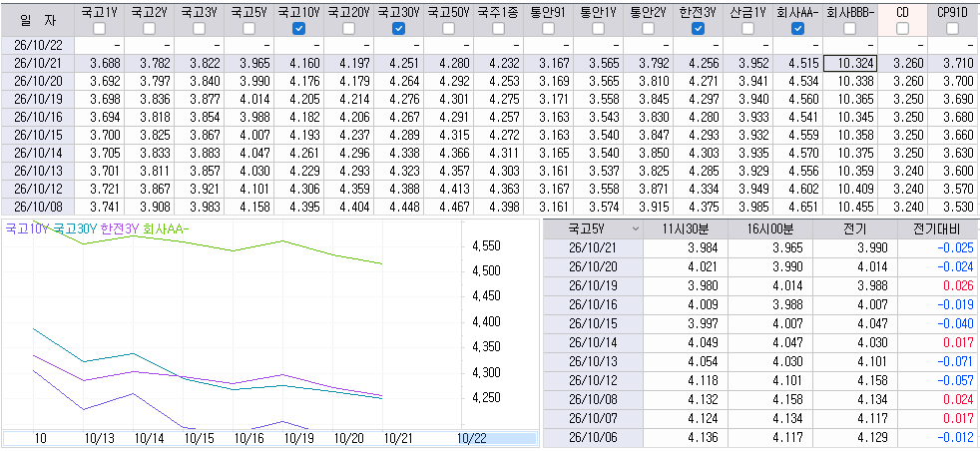Select 26/10/06 date in the 국고5Y panel
980x451 pixels.
click(x=593, y=437)
